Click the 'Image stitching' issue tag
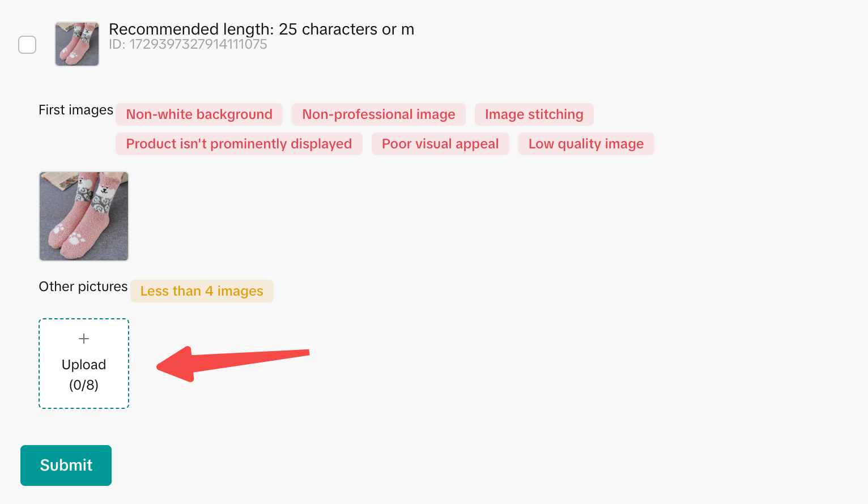 [x=534, y=114]
